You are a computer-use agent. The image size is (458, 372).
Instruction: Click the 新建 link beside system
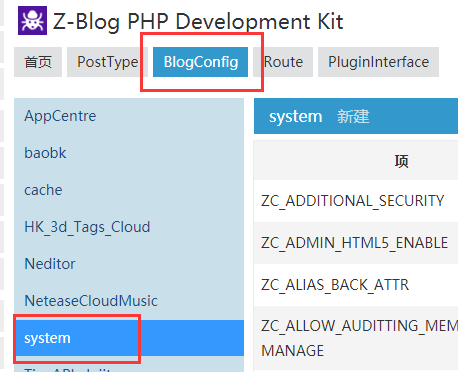click(353, 117)
